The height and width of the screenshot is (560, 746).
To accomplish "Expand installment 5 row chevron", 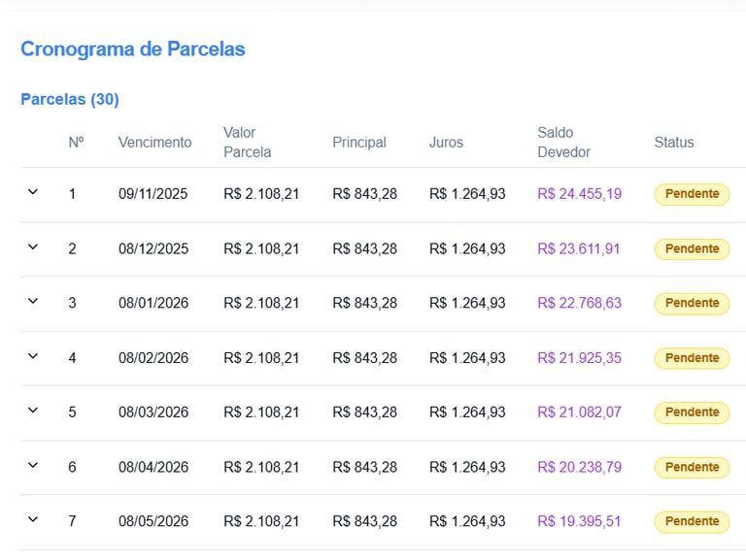I will pyautogui.click(x=33, y=411).
